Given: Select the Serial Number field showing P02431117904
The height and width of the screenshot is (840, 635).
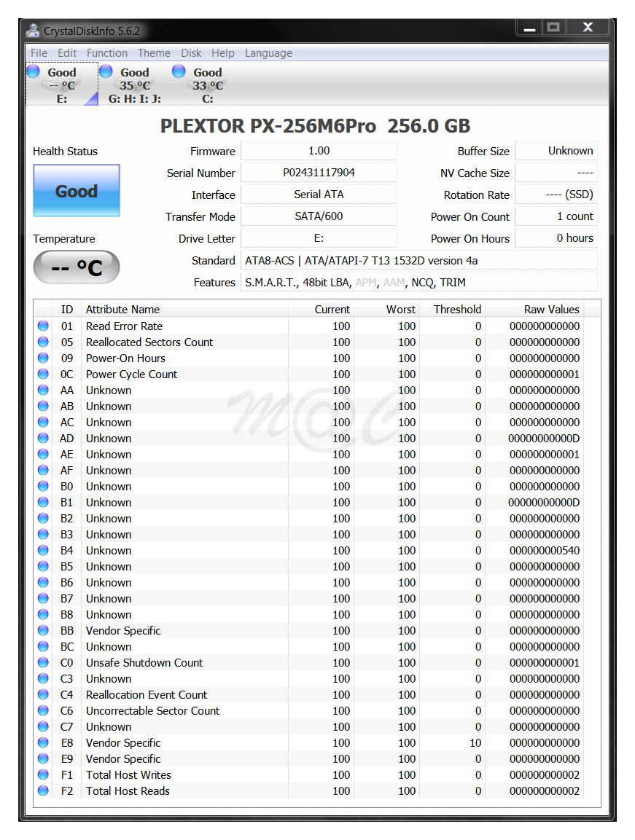Looking at the screenshot, I should click(x=319, y=173).
